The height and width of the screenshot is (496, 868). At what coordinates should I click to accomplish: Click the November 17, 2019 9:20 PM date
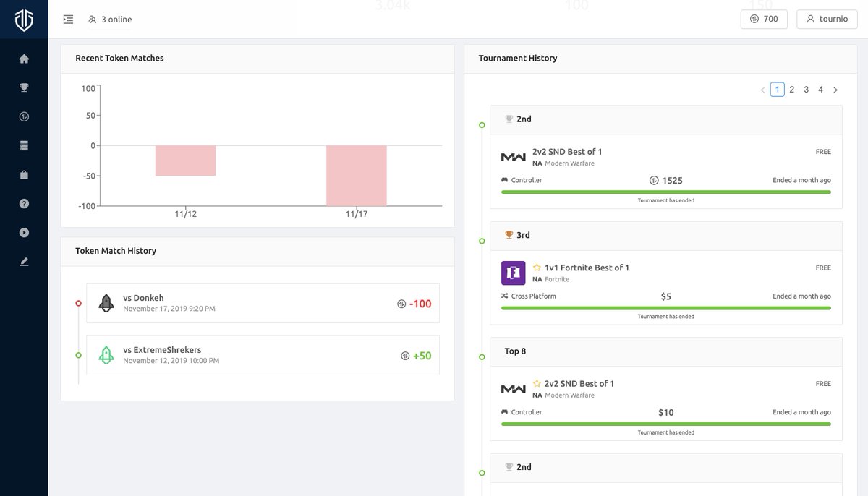pyautogui.click(x=169, y=309)
